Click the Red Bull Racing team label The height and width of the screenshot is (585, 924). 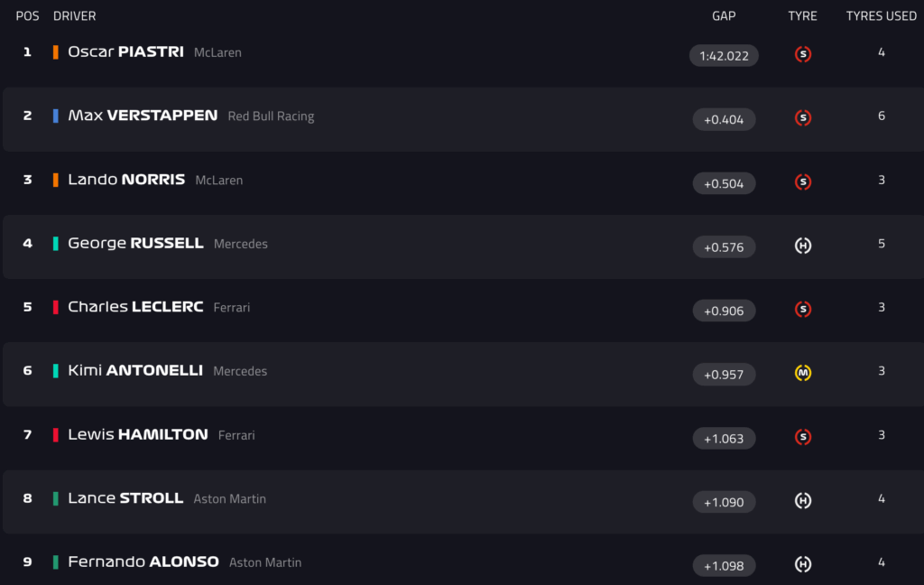(x=271, y=116)
